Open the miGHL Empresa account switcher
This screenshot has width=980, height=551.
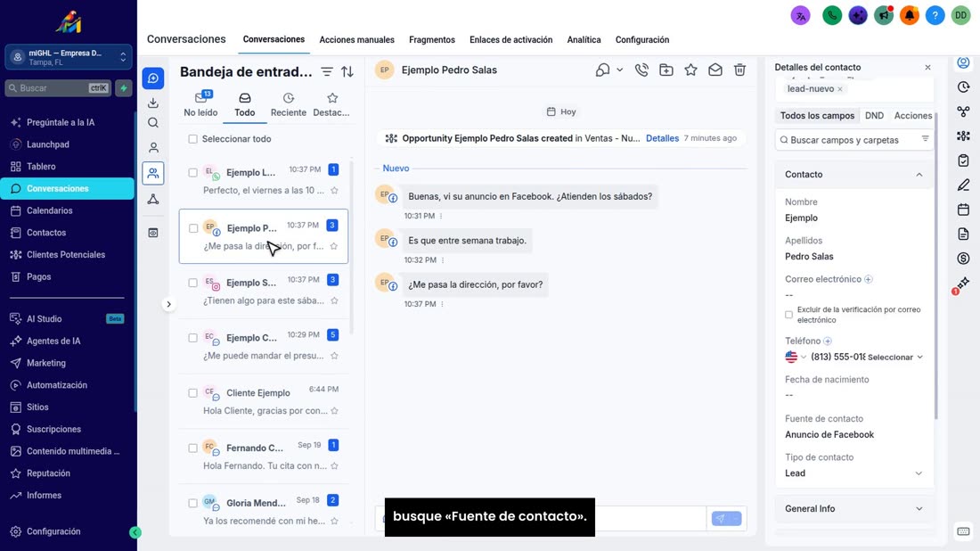tap(69, 58)
